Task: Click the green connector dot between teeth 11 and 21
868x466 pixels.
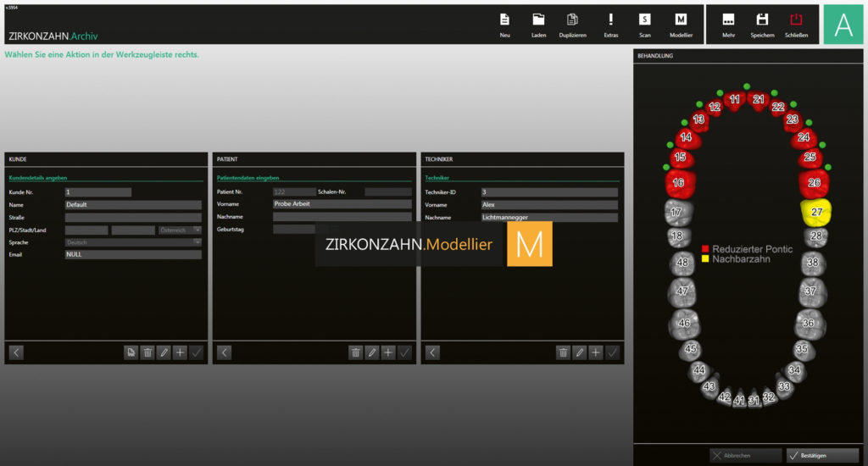Action: pos(747,86)
